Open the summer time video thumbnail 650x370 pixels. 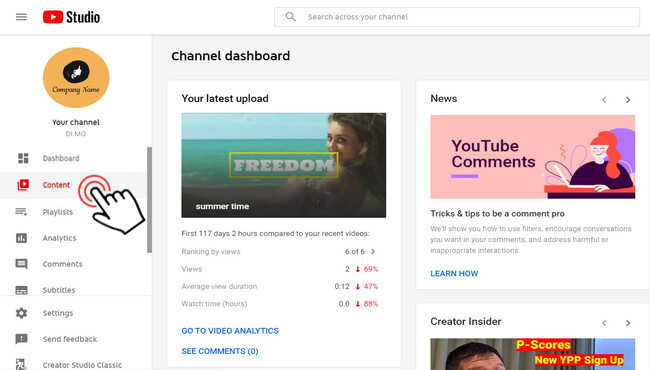click(x=284, y=165)
